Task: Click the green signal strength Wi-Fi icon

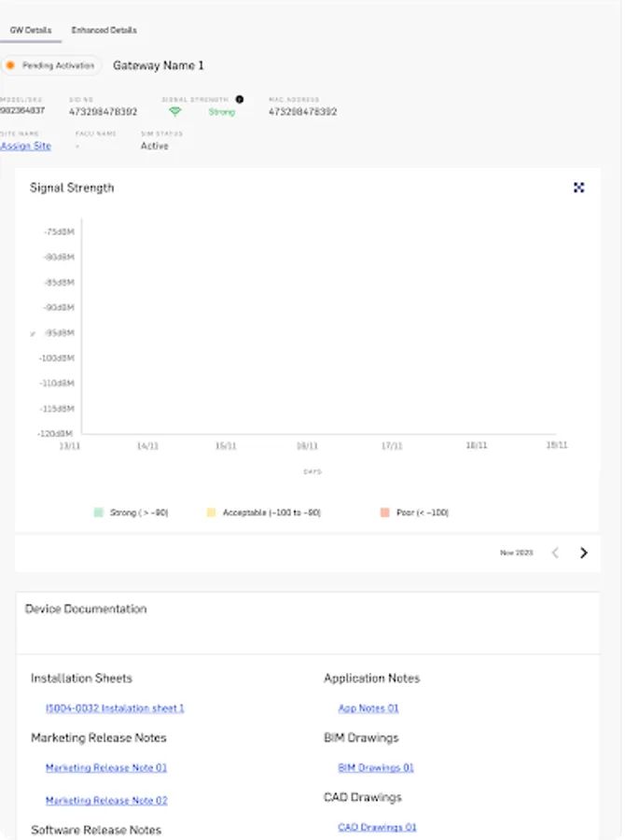Action: [x=174, y=110]
